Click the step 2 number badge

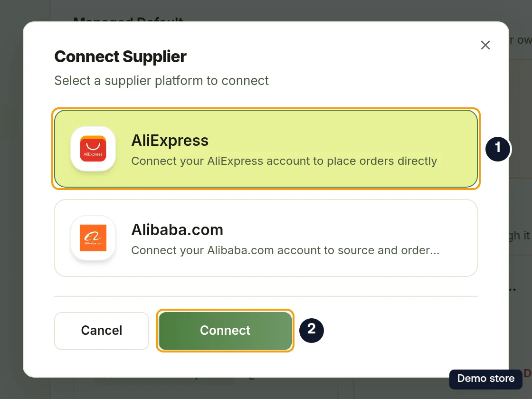click(312, 330)
